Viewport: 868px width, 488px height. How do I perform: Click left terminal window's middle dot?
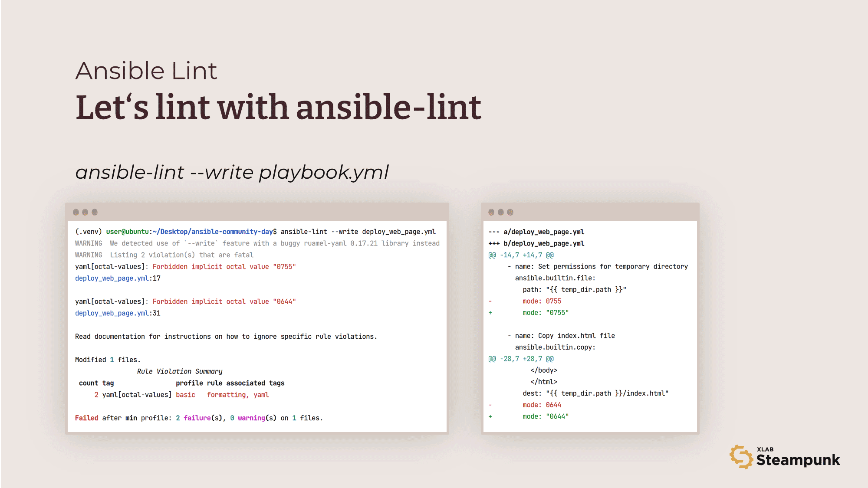tap(85, 212)
